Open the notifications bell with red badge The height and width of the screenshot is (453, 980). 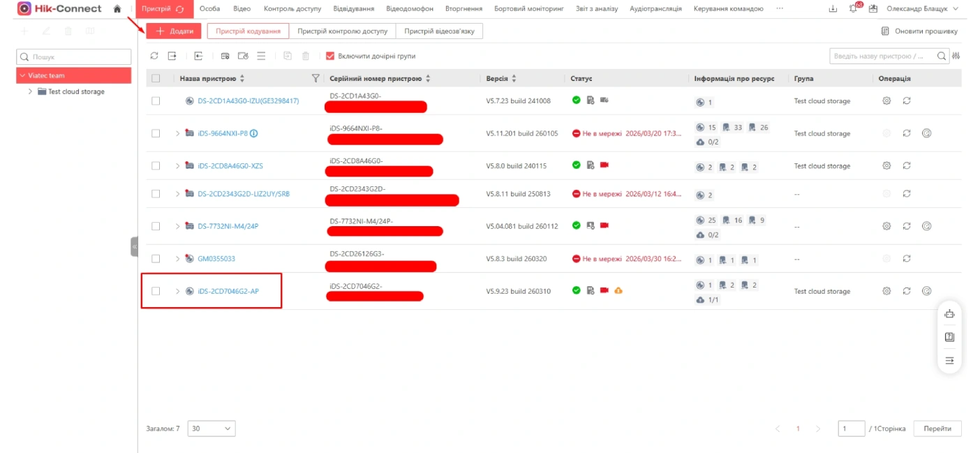pos(854,8)
